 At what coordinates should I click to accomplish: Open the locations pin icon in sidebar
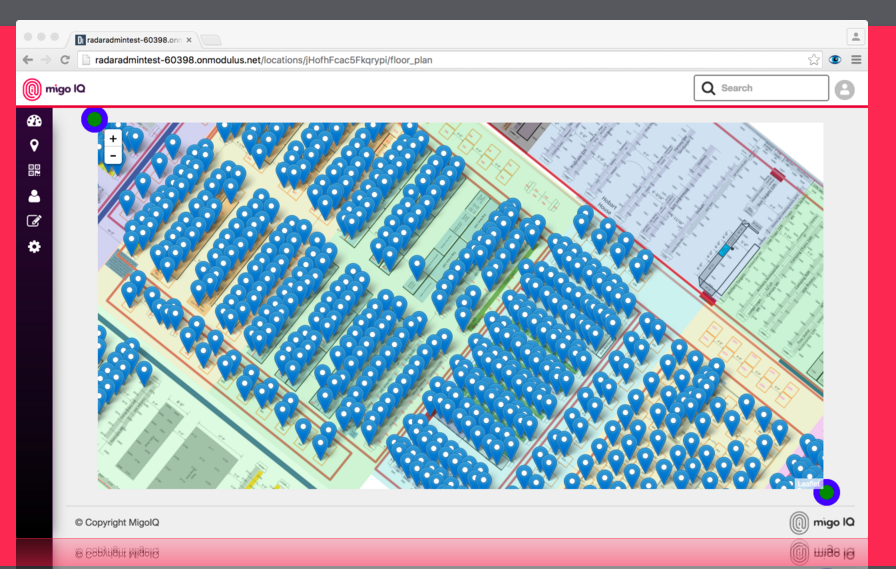pyautogui.click(x=34, y=146)
